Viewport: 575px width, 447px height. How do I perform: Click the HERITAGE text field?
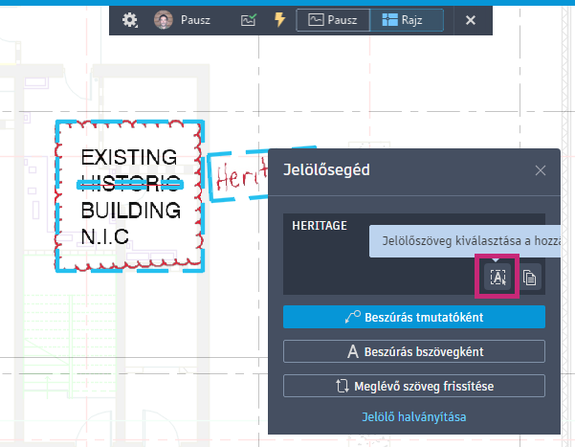414,254
